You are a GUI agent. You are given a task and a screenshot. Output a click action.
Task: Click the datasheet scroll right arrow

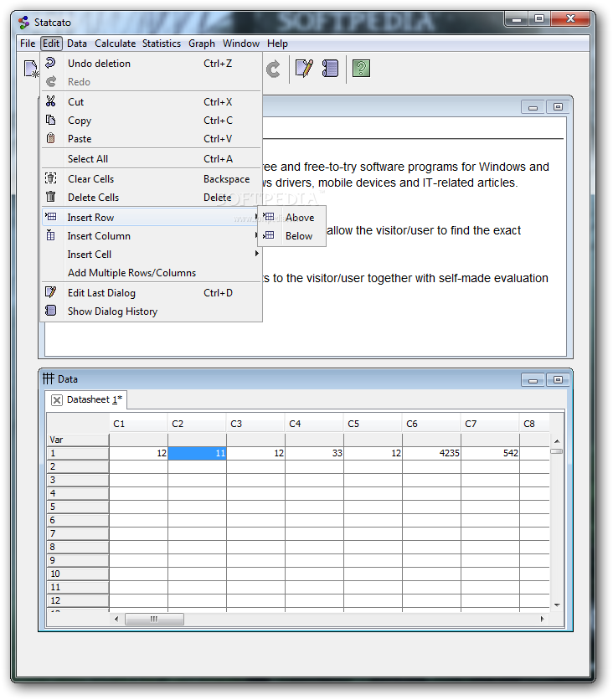[543, 619]
